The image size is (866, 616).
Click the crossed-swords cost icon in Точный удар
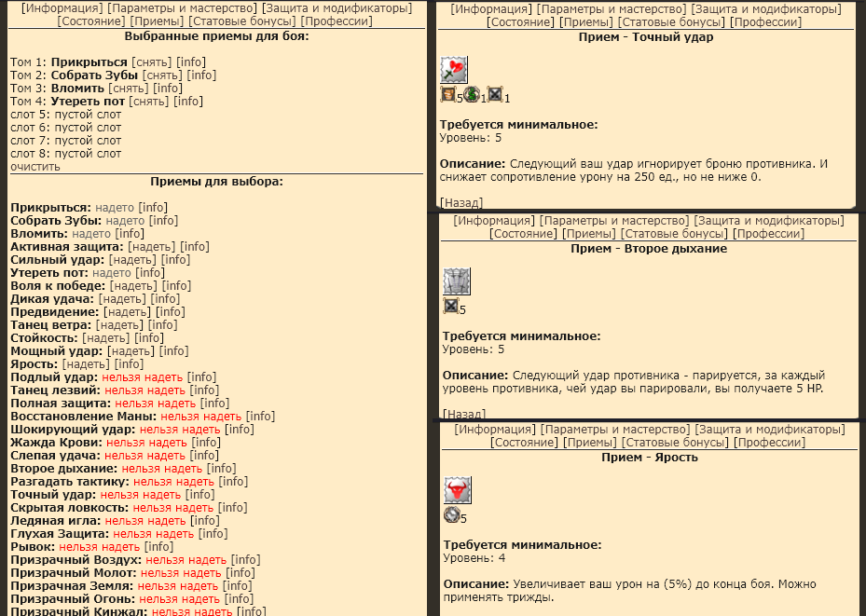tap(495, 94)
